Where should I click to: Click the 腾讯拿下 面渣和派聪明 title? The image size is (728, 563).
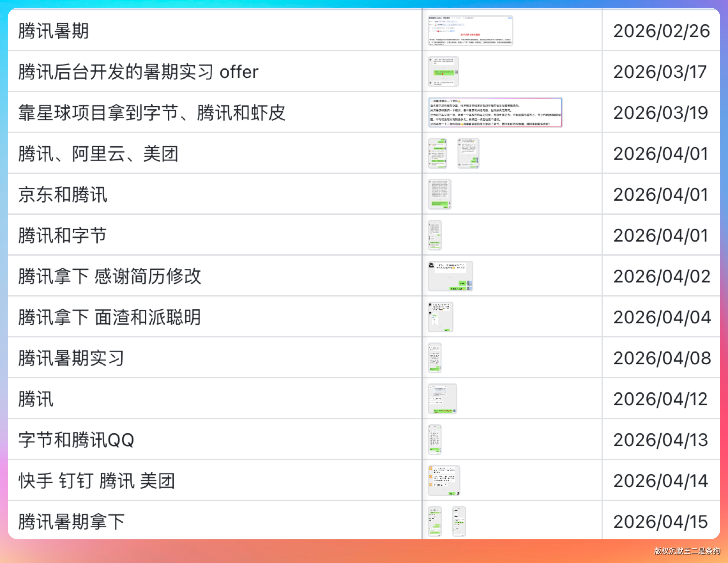(110, 317)
